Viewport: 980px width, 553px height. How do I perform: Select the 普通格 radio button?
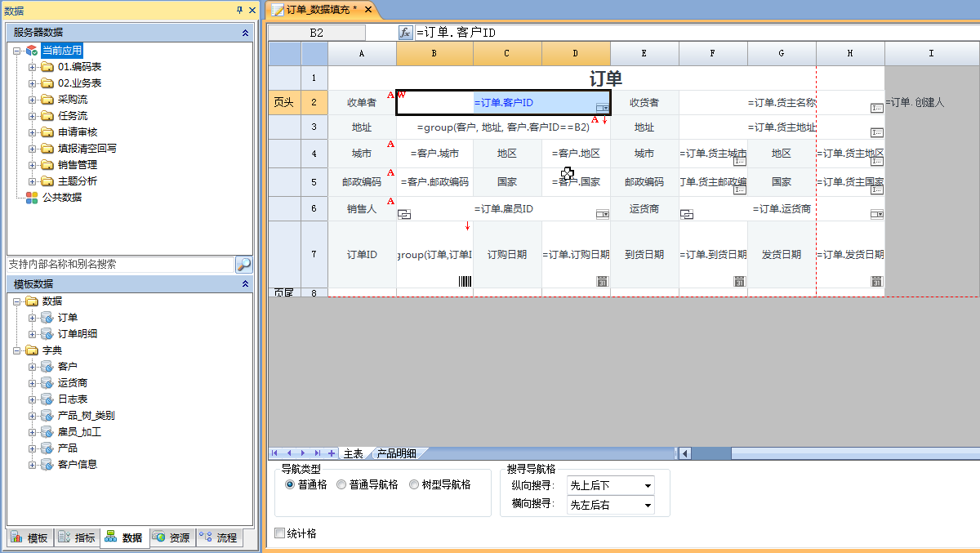290,484
